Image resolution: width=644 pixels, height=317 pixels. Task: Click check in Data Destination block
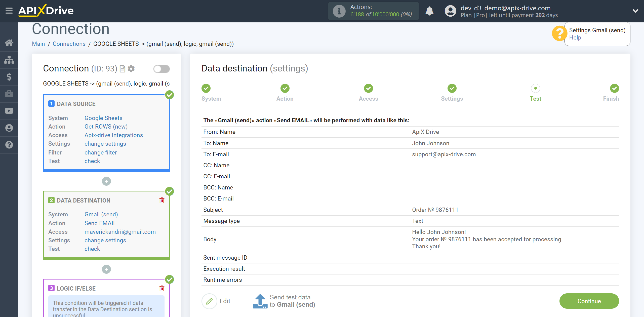[92, 249]
